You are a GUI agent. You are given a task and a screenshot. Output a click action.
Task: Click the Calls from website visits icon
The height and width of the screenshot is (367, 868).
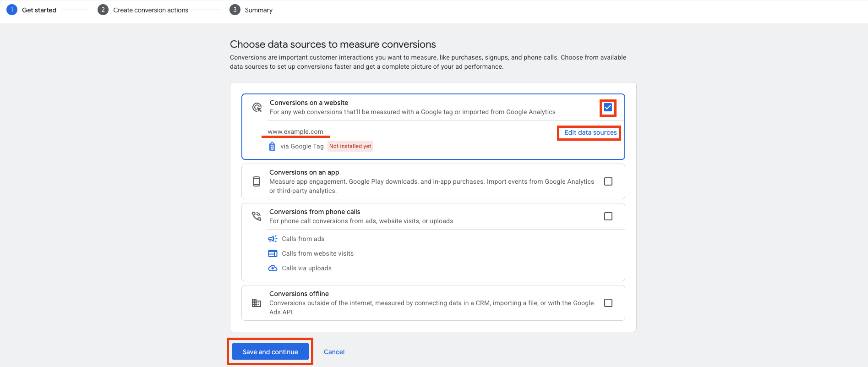(273, 253)
